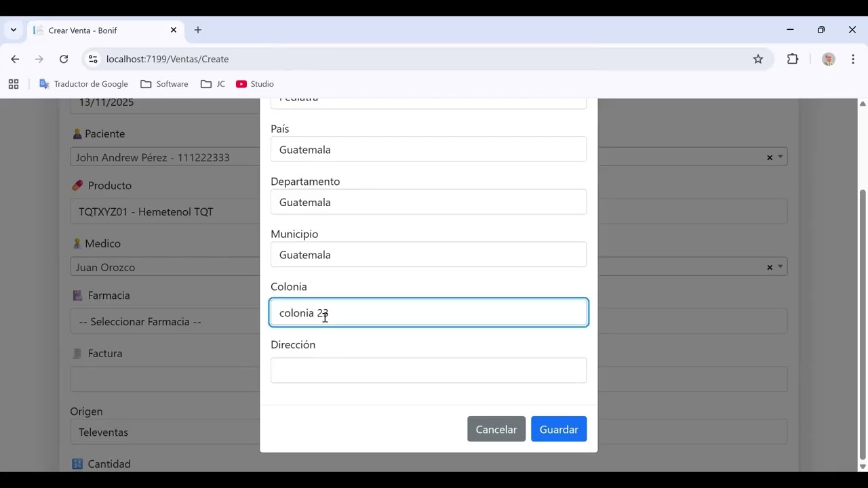
Task: Click the address bar URL
Action: [167, 59]
